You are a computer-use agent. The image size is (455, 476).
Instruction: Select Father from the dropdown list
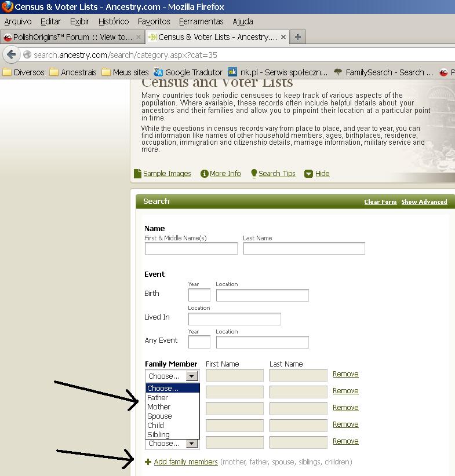click(173, 397)
